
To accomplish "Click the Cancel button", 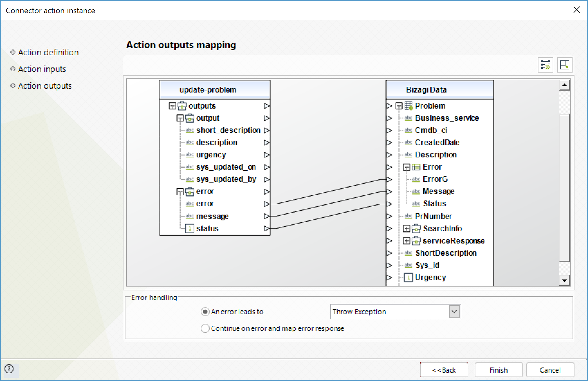I will 550,370.
